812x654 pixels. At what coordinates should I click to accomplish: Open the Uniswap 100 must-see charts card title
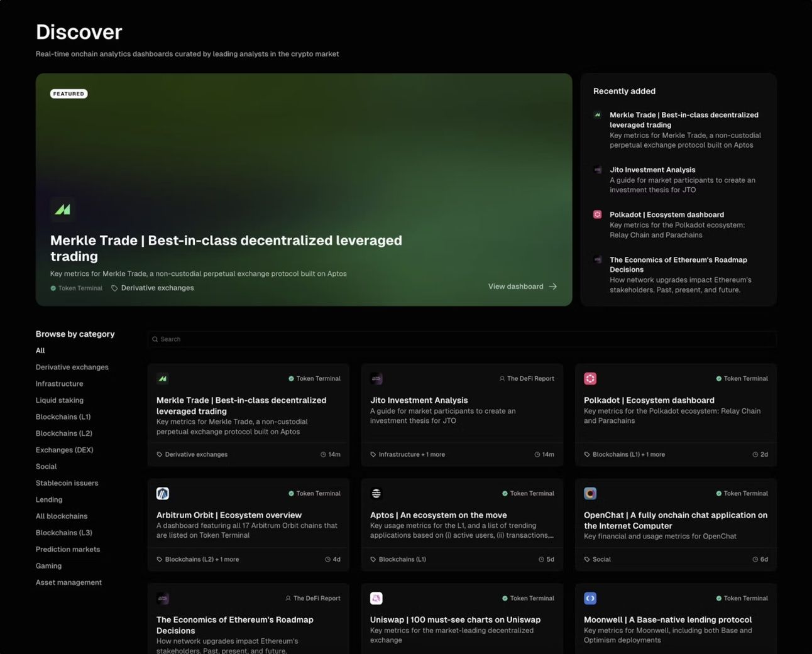(456, 620)
